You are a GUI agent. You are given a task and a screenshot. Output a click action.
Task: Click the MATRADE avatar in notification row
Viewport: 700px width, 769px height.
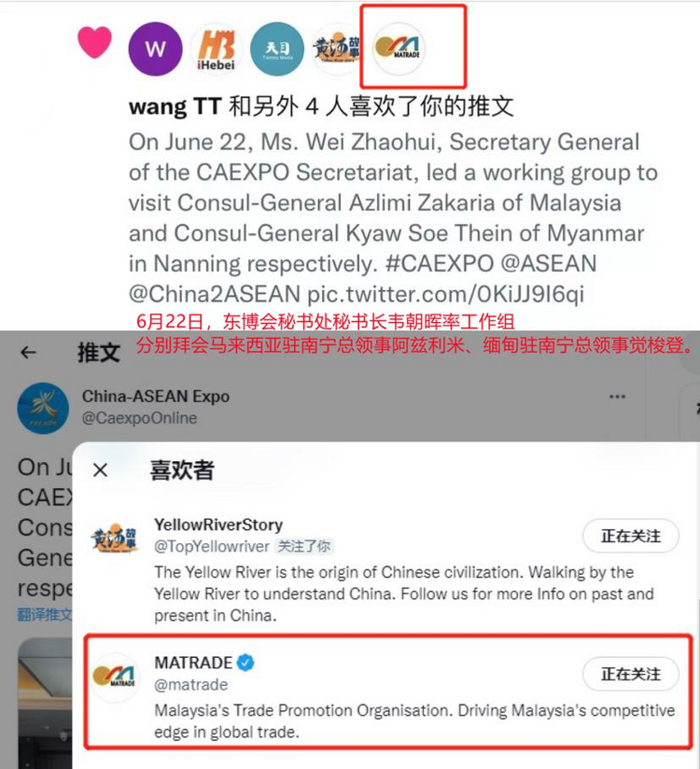click(x=398, y=49)
